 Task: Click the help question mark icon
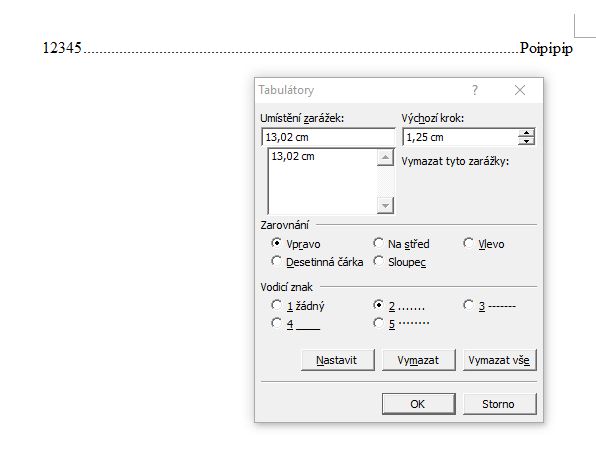(x=475, y=90)
